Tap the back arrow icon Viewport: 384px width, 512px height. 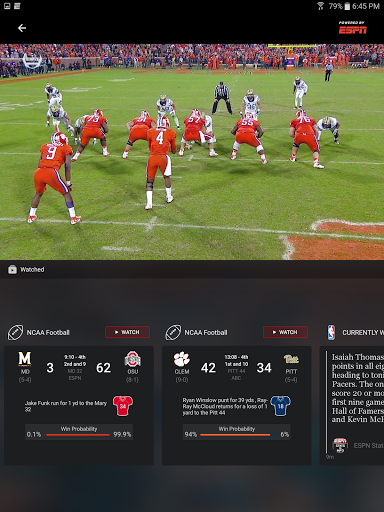coord(22,28)
